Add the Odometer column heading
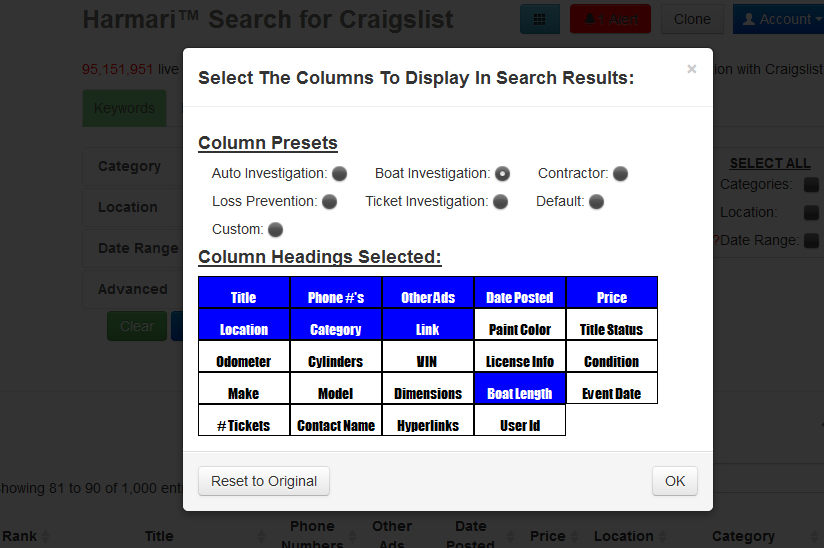Screen dimensions: 824x548 click(244, 356)
